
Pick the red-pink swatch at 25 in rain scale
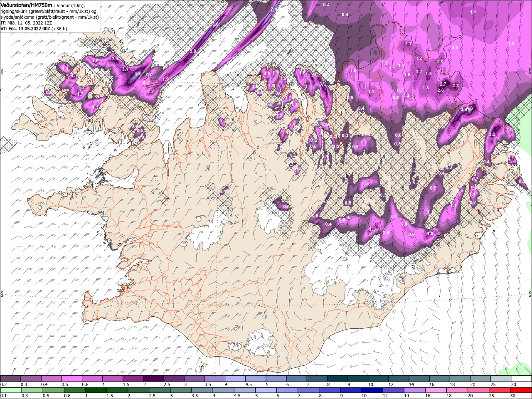click(x=500, y=390)
